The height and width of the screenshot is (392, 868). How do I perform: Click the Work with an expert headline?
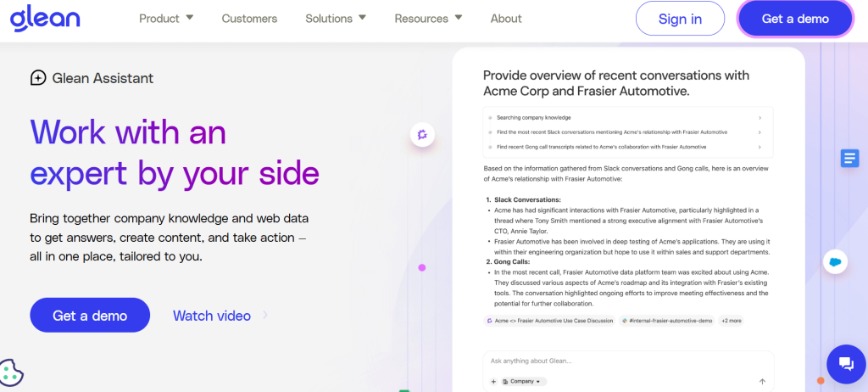tap(175, 153)
